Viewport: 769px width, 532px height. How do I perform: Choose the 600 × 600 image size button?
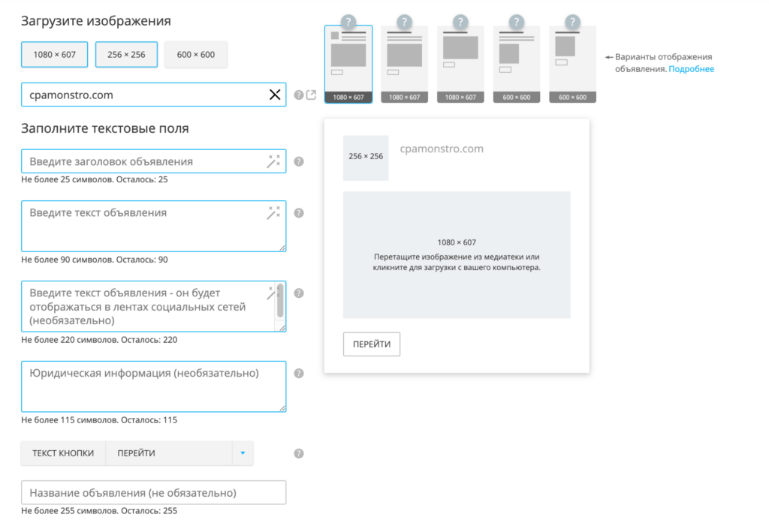(196, 54)
